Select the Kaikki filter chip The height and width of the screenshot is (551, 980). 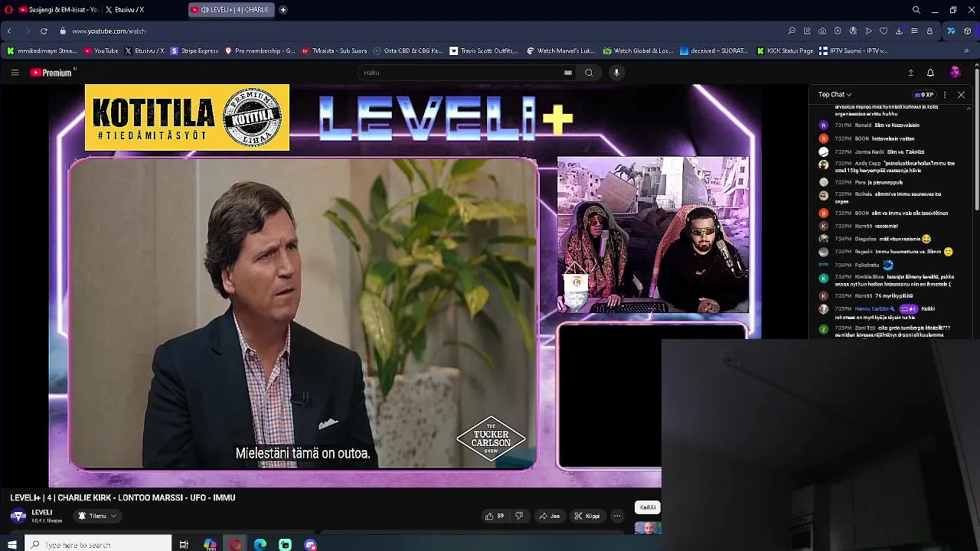pyautogui.click(x=648, y=507)
